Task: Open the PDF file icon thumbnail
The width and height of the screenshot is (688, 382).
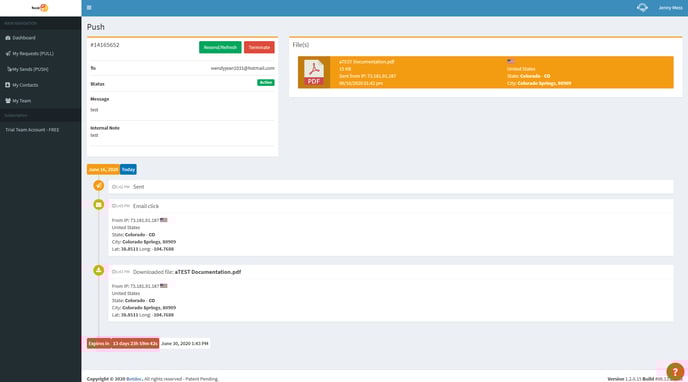Action: point(314,72)
